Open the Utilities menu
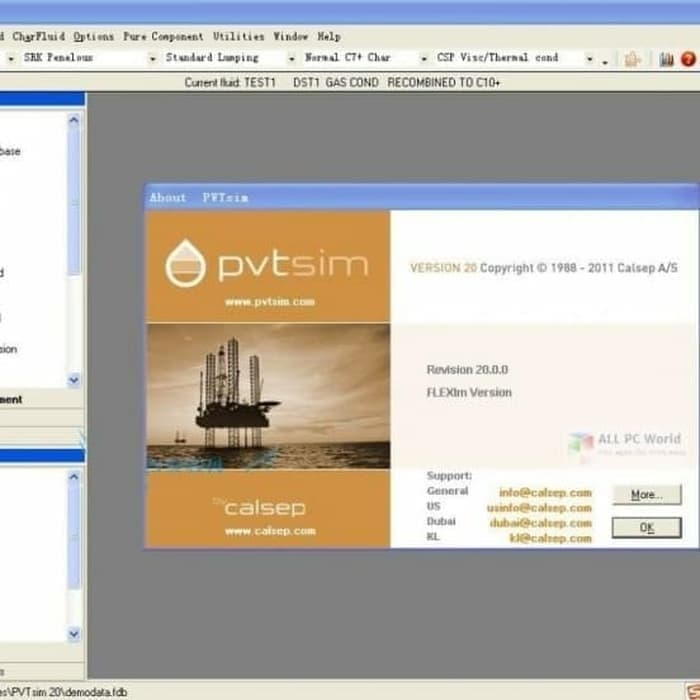The image size is (700, 700). (238, 37)
